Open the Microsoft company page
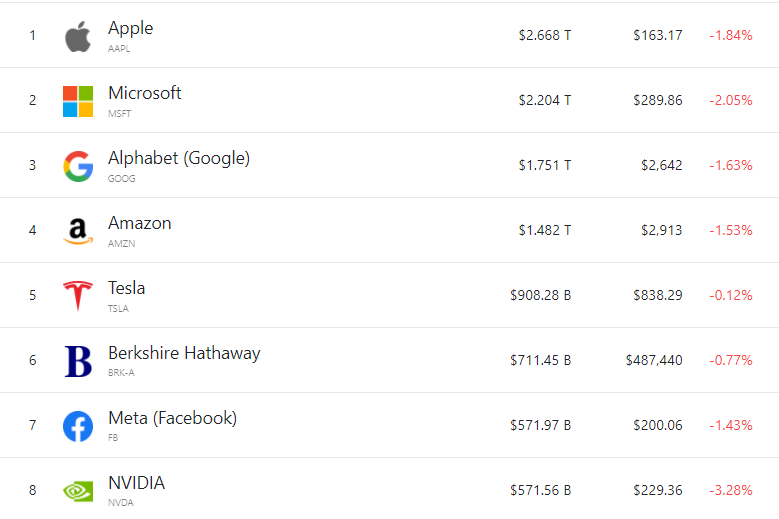This screenshot has width=779, height=519. point(145,93)
